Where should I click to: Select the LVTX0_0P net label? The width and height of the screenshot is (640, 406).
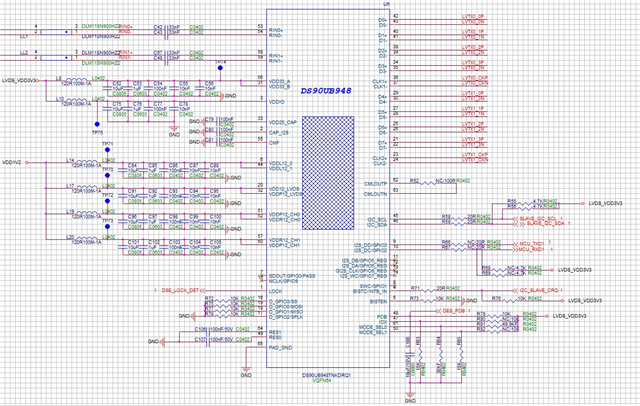click(x=473, y=17)
